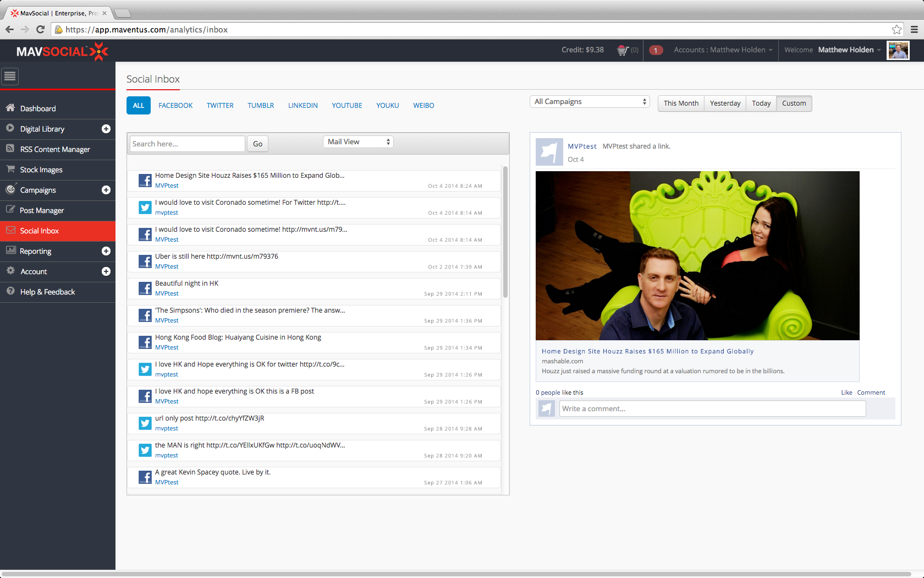
Task: Filter by This Month
Action: [681, 103]
